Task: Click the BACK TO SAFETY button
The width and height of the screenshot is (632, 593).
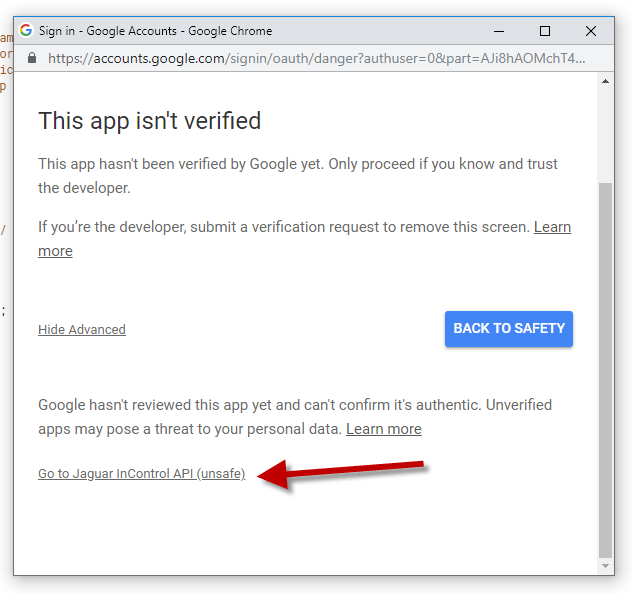Action: coord(509,329)
